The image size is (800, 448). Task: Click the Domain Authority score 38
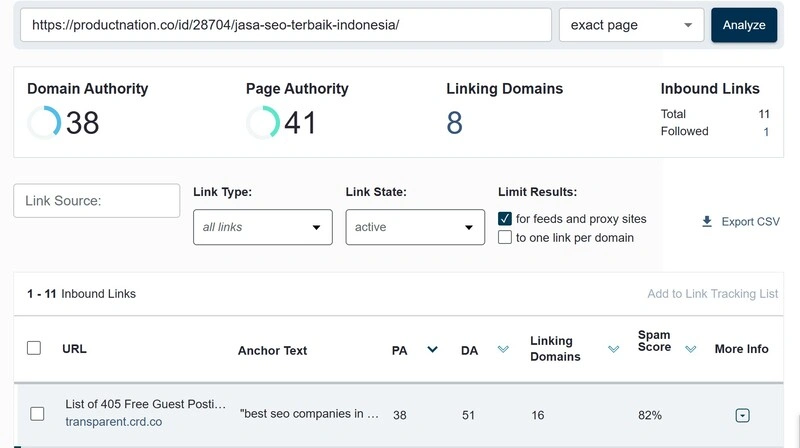coord(82,123)
